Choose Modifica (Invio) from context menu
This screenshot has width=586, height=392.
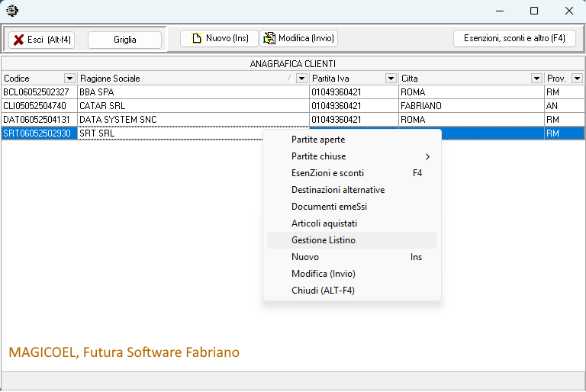pos(352,274)
